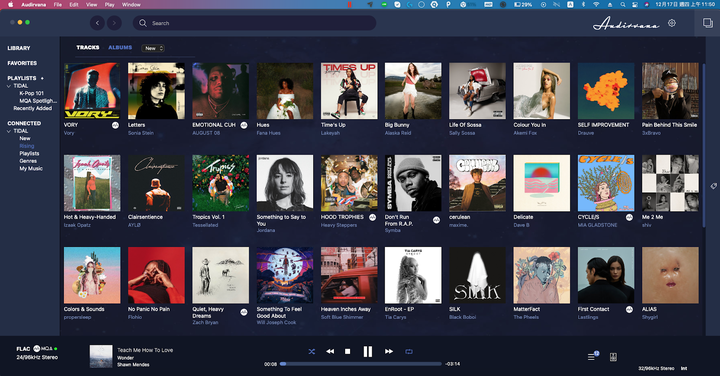This screenshot has height=376, width=720.
Task: Click the MQA badge on Don't Run From R.A.P.
Action: pyautogui.click(x=436, y=220)
